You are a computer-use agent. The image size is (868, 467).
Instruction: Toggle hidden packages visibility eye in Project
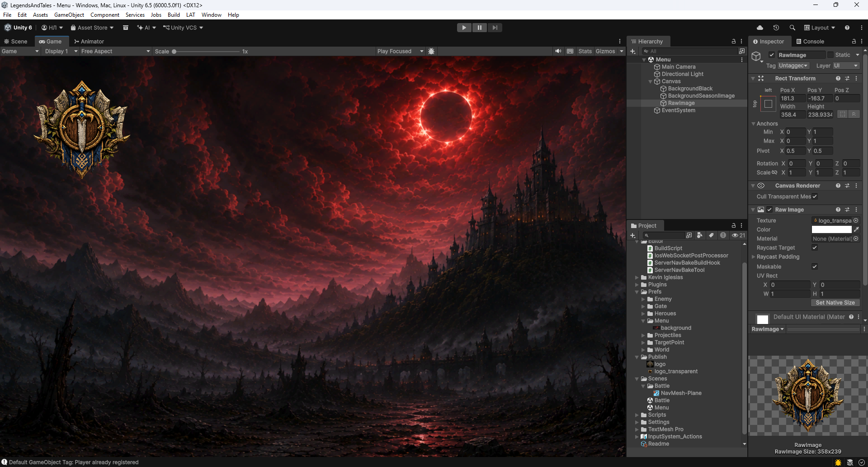738,235
